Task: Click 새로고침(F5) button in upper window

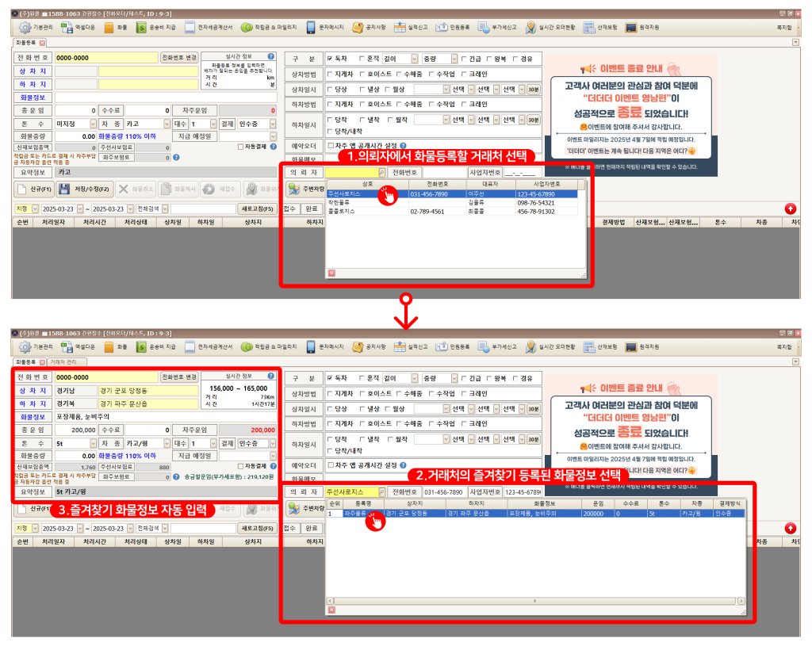Action: point(258,208)
